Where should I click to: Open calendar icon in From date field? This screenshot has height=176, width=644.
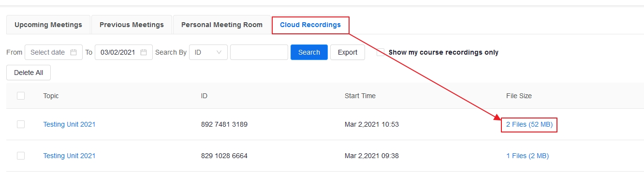click(x=73, y=52)
